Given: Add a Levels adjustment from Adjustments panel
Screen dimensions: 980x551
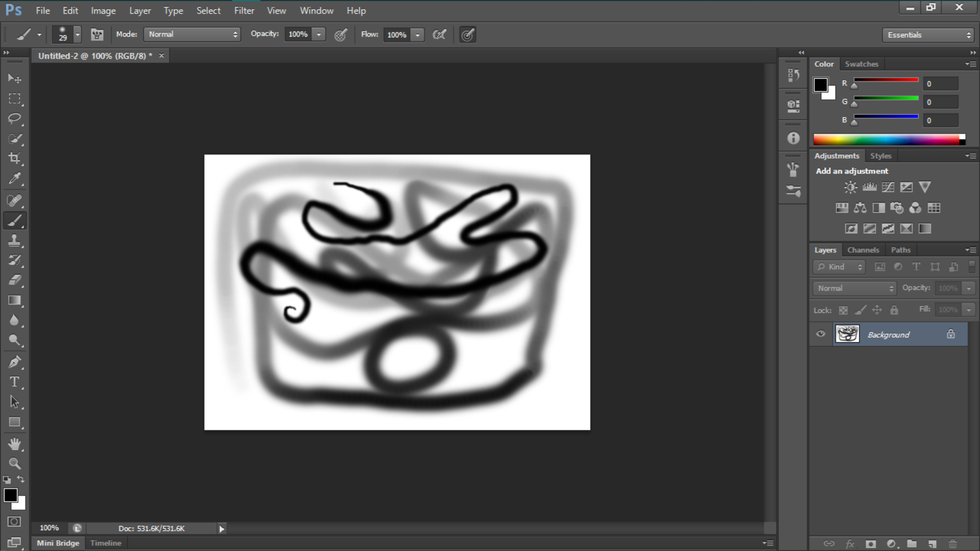Looking at the screenshot, I should point(869,187).
